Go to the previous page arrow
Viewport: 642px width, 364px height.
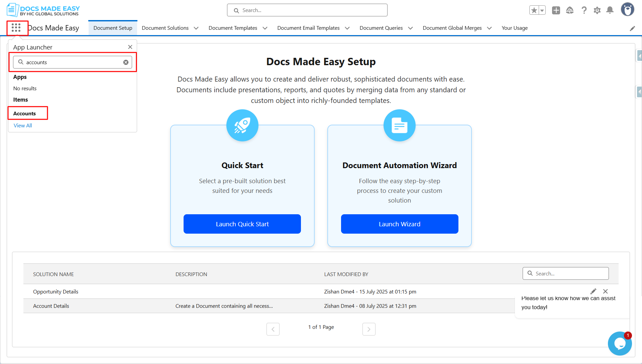coord(273,329)
